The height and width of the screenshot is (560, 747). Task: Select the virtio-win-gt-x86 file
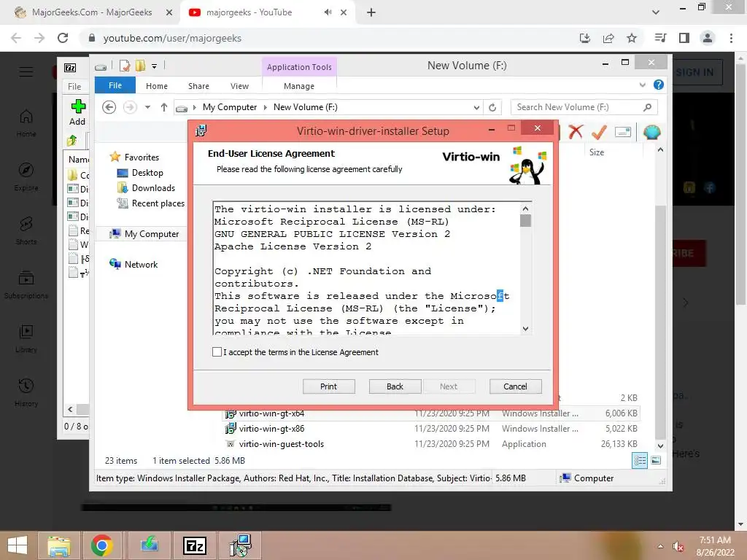tap(271, 429)
